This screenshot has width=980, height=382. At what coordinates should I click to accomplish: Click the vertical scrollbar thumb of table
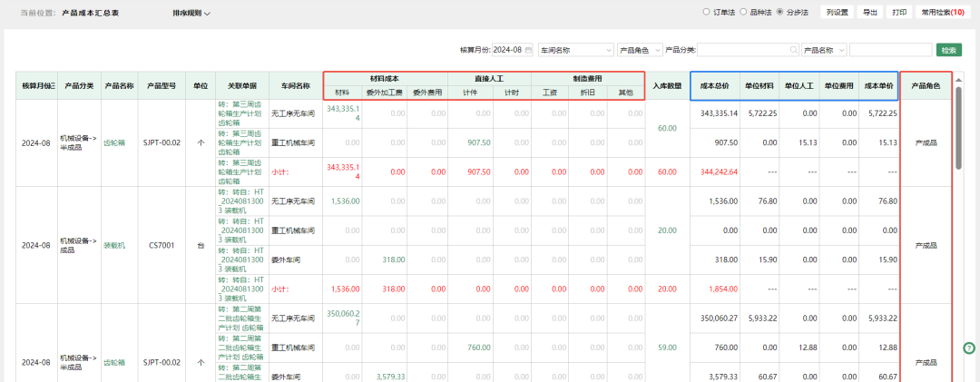959,128
